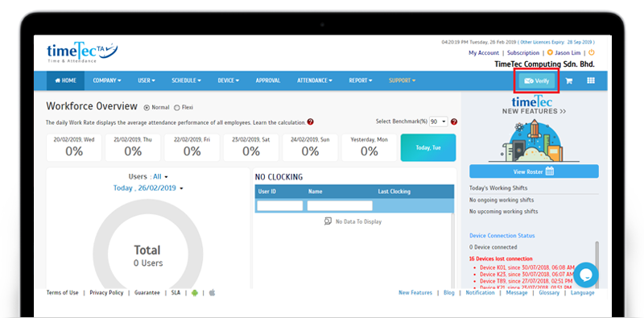Click the rocket New Features illustration
This screenshot has width=644, height=318.
click(x=534, y=141)
